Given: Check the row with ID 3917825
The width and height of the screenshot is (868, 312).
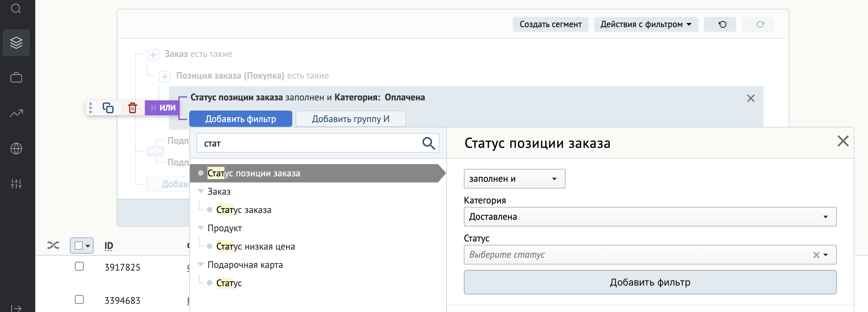Looking at the screenshot, I should pyautogui.click(x=79, y=266).
